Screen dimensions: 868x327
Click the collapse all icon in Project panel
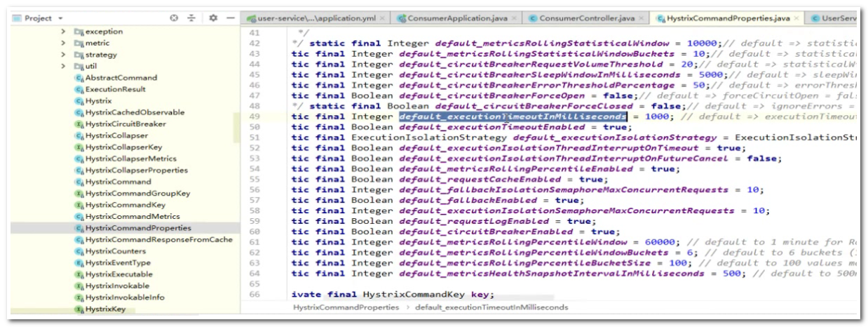[191, 18]
